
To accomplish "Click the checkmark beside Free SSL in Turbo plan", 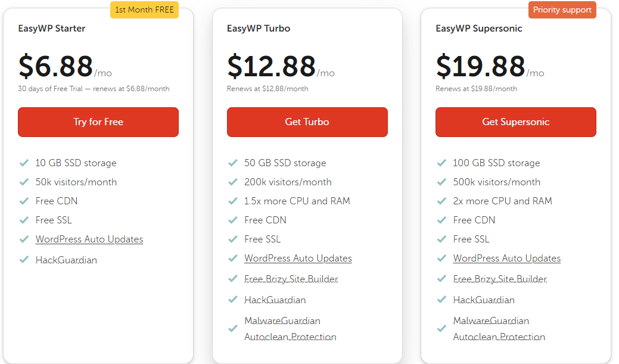I will [233, 239].
